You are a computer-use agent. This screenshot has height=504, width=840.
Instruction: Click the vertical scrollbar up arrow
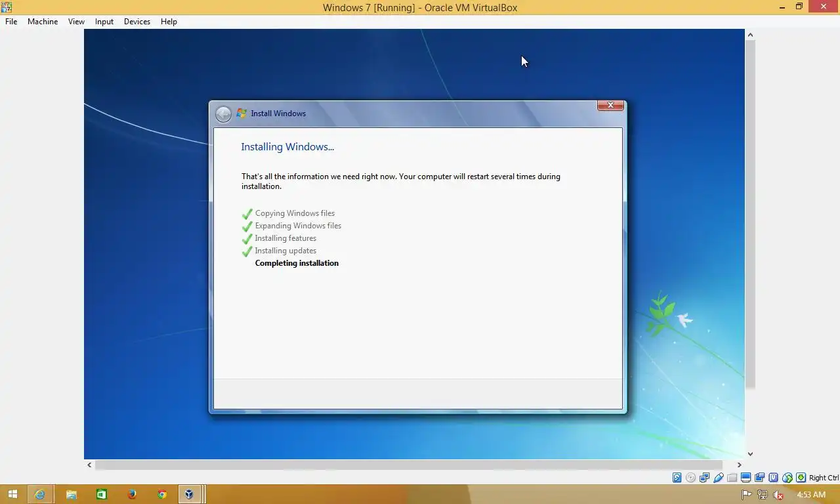click(750, 35)
